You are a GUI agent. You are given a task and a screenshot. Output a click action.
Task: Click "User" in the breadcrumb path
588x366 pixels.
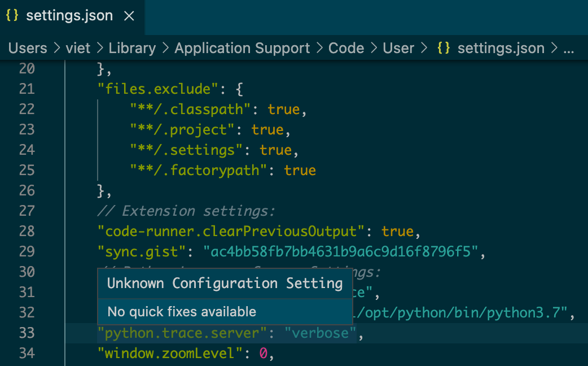(x=398, y=48)
